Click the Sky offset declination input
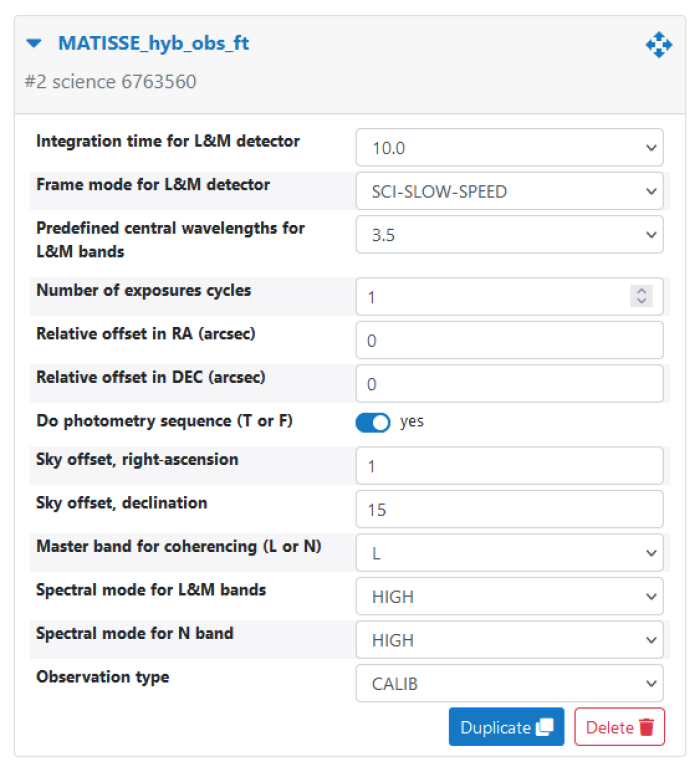This screenshot has height=777, width=700. coord(509,509)
